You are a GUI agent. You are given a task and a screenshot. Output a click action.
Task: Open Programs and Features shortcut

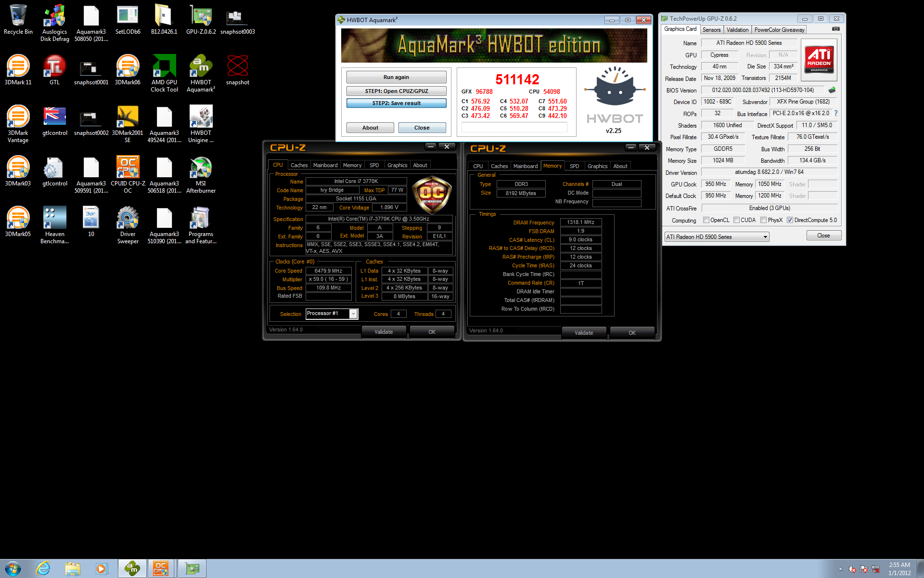[x=201, y=225]
